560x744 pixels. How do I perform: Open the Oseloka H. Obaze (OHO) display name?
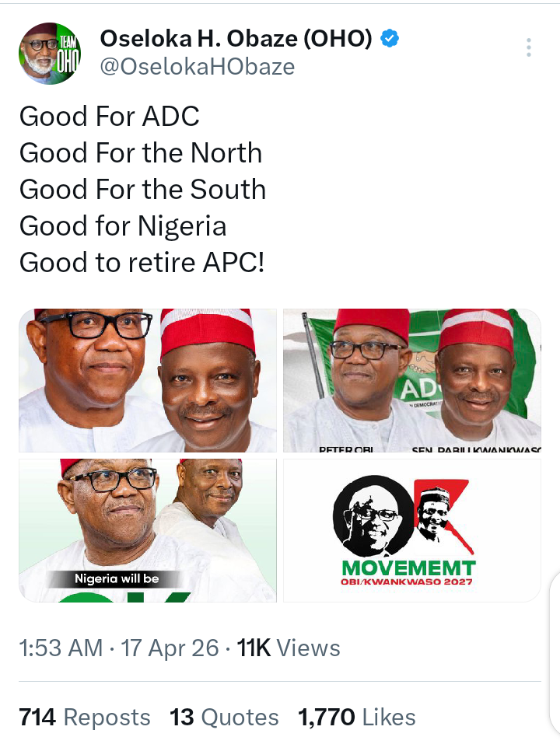pyautogui.click(x=236, y=39)
